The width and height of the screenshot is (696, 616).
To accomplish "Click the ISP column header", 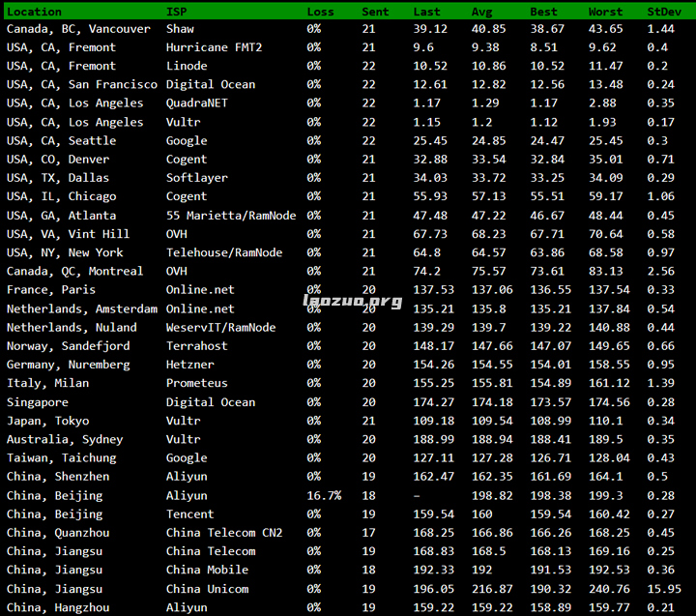I will point(177,12).
